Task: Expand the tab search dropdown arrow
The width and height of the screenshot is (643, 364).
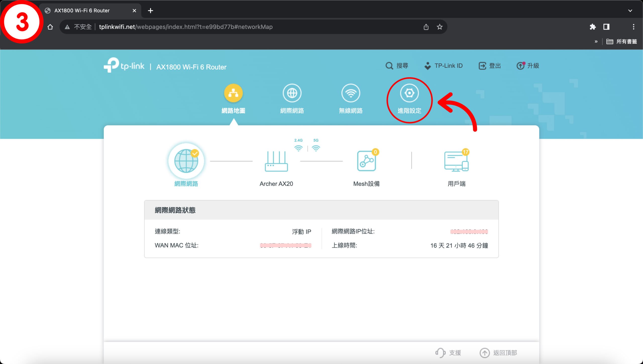Action: click(x=630, y=11)
